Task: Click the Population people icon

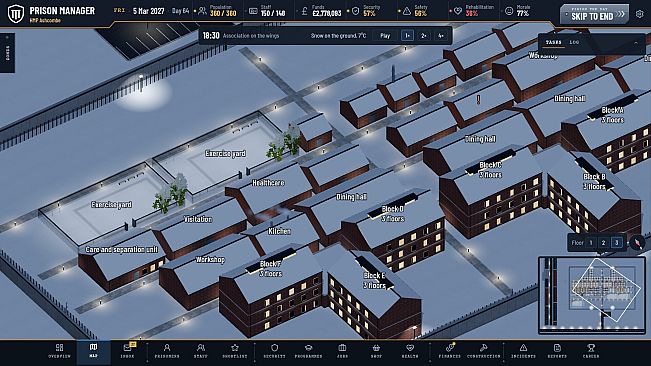Action: (x=202, y=11)
